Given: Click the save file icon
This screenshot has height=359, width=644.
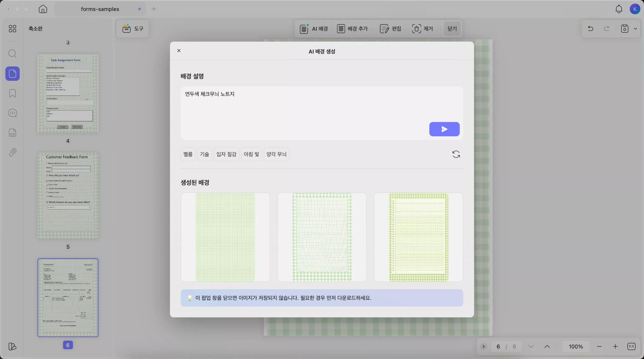Looking at the screenshot, I should 625,28.
